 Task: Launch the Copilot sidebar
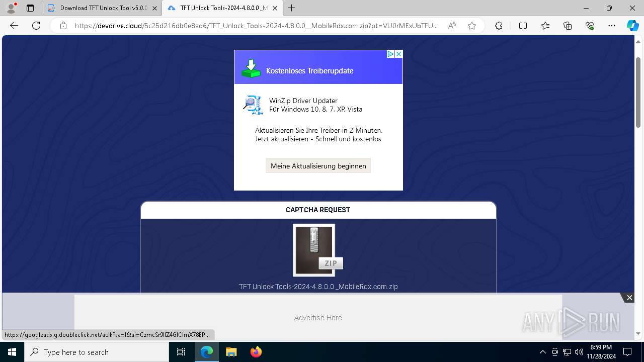pos(632,26)
